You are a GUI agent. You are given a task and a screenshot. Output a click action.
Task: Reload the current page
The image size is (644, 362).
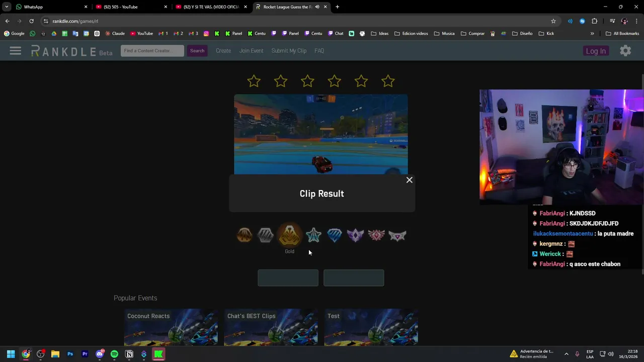[31, 21]
